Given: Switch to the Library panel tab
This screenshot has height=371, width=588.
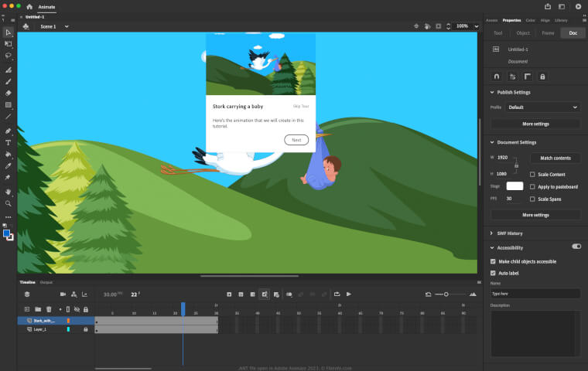Looking at the screenshot, I should [561, 20].
